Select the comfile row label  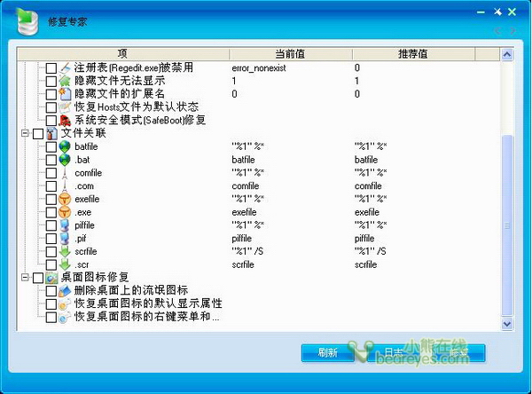[x=88, y=173]
